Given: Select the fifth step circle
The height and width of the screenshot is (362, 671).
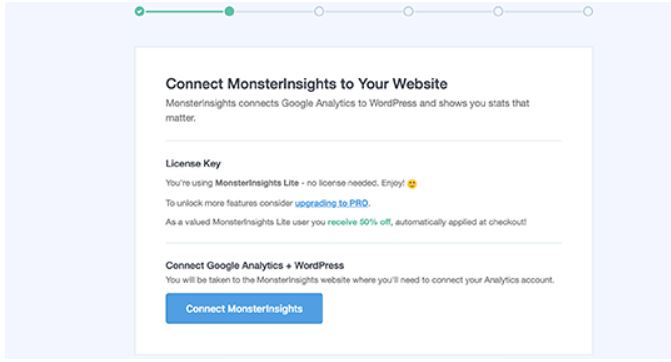Looking at the screenshot, I should click(x=498, y=12).
